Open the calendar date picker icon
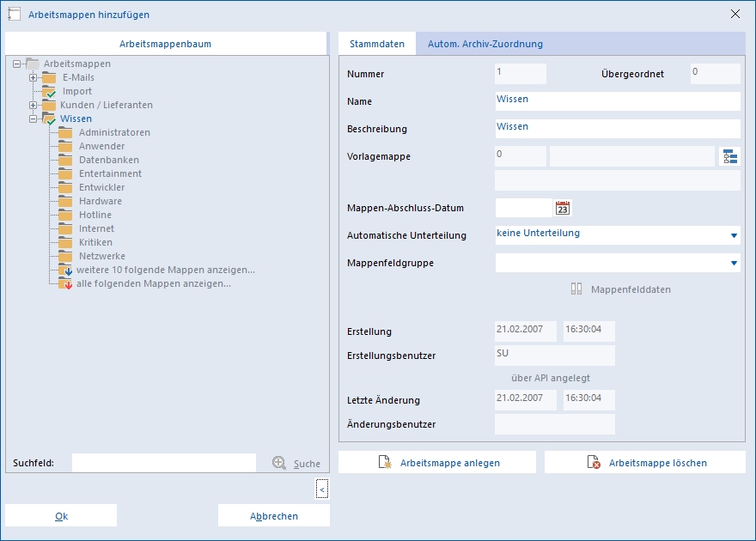 click(x=562, y=208)
